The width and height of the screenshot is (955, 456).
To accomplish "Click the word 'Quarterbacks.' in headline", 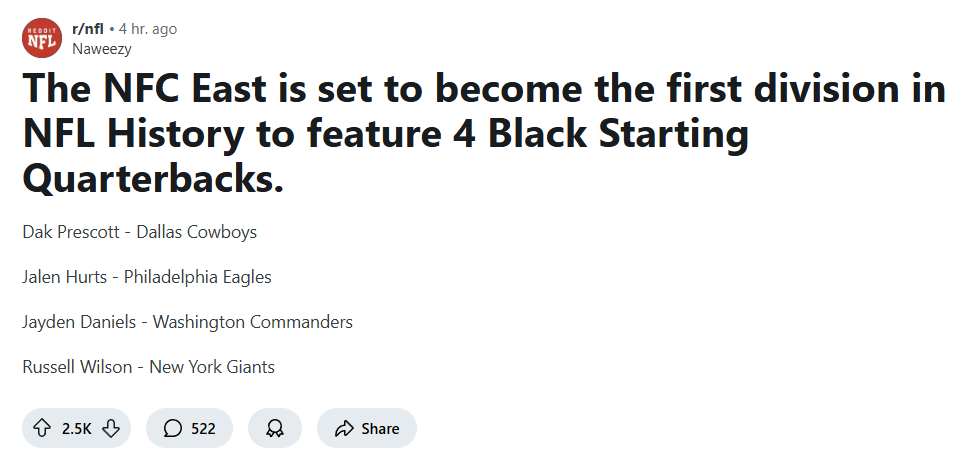I will 153,179.
